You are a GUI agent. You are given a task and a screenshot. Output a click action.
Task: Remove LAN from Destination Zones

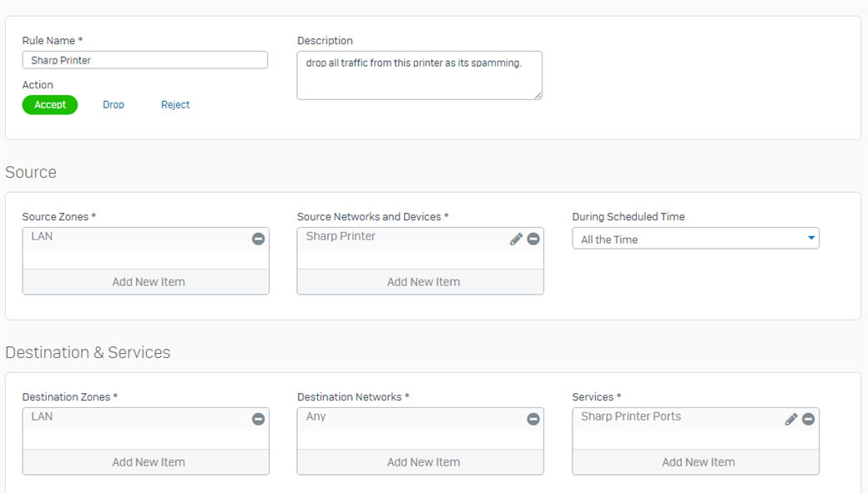(258, 420)
